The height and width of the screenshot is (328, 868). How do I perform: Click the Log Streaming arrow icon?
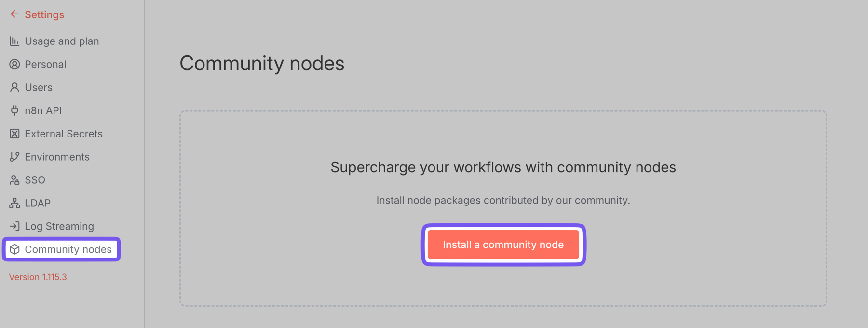14,227
